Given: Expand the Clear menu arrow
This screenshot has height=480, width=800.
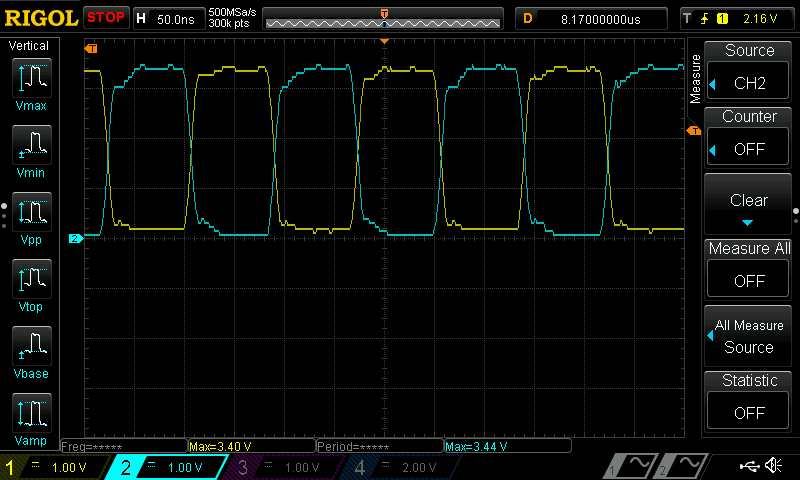Looking at the screenshot, I should tap(747, 222).
